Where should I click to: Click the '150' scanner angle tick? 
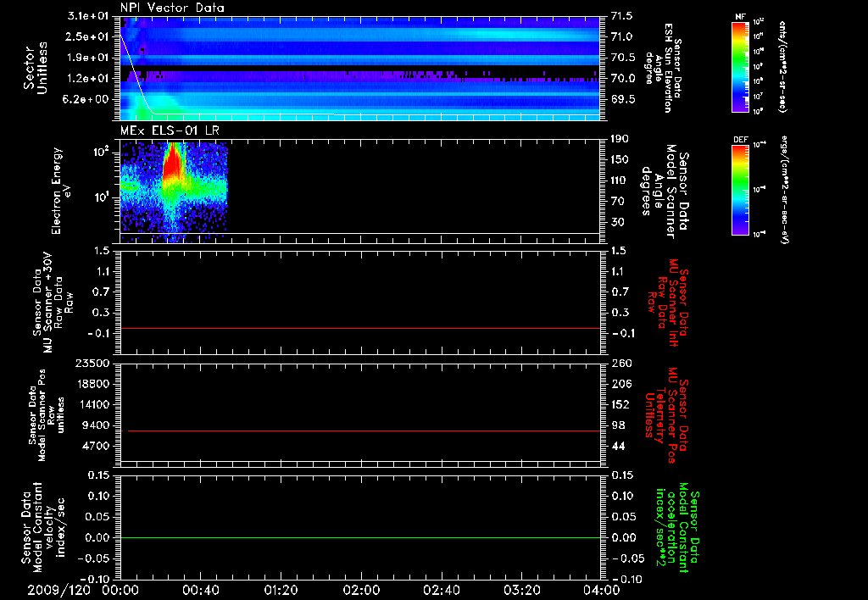tap(620, 160)
